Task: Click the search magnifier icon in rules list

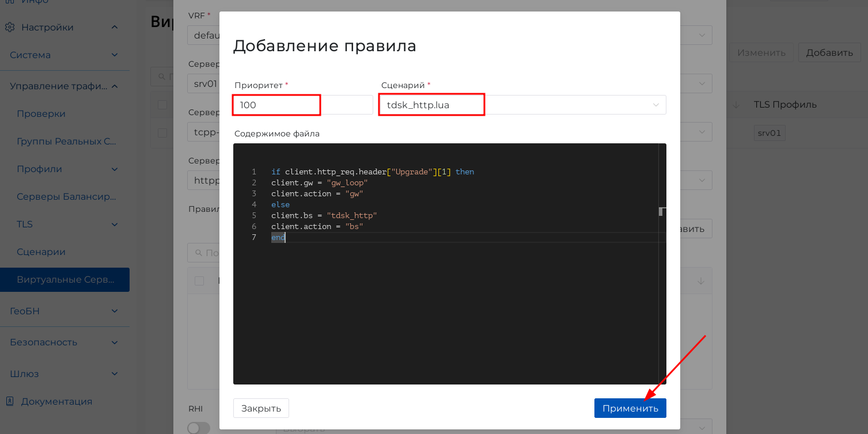Action: point(198,253)
